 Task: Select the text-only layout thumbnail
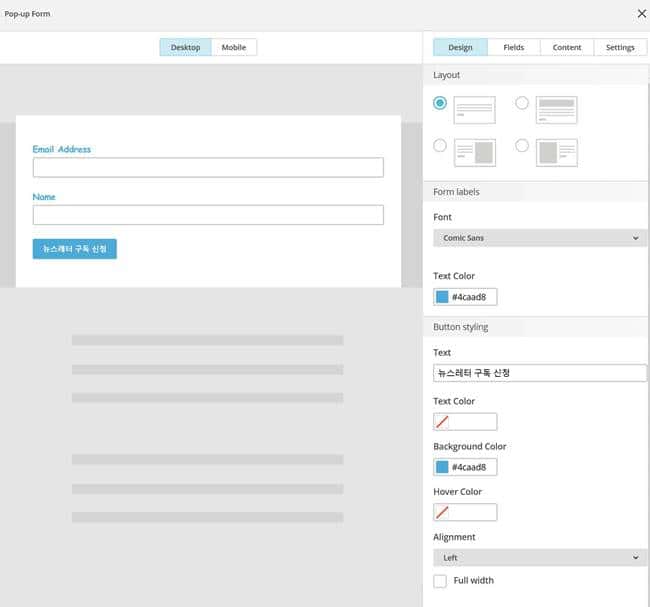point(474,109)
